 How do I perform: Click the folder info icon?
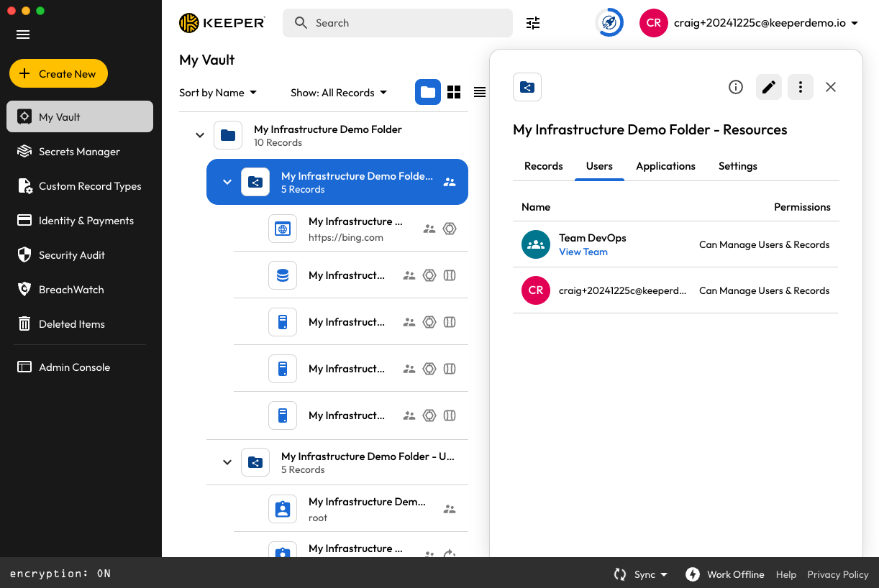(x=735, y=87)
